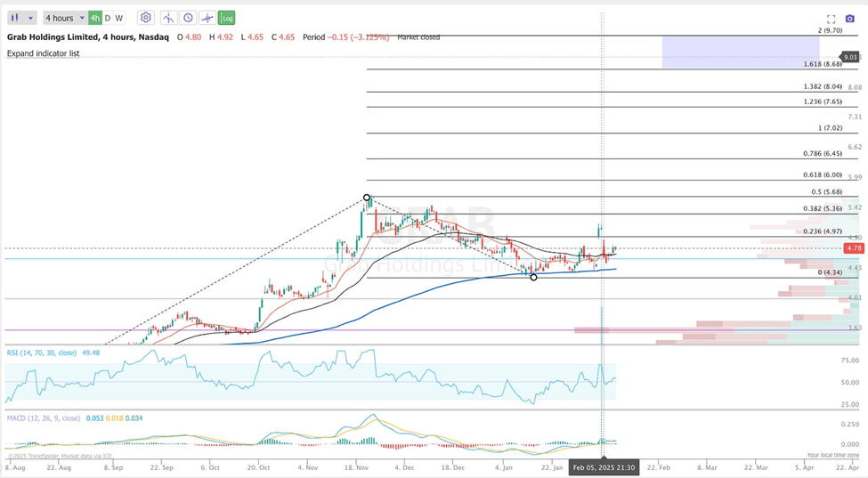Open the chart type dropdown arrow

pos(30,19)
